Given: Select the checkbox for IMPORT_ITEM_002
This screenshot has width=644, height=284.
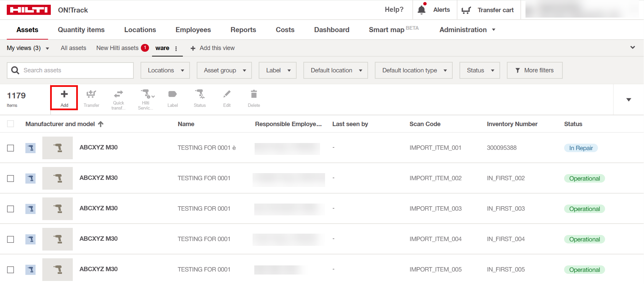Looking at the screenshot, I should click(10, 179).
